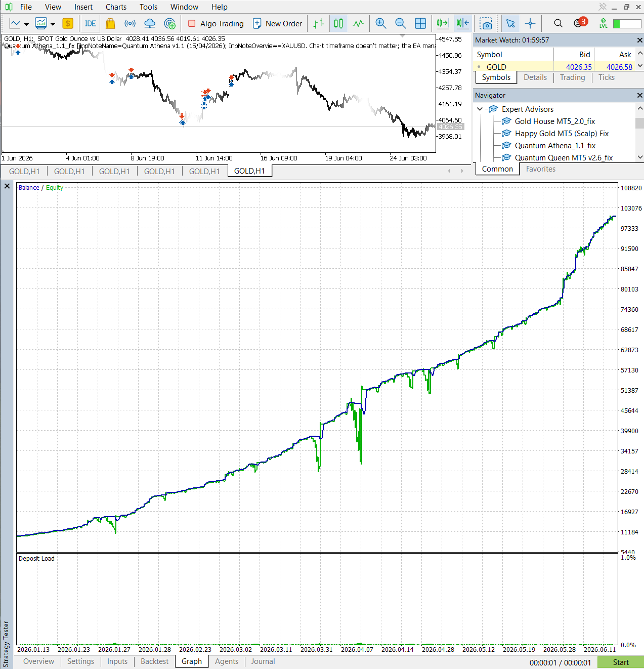Open the IDE MetaEditor button
This screenshot has height=669, width=644.
point(91,23)
